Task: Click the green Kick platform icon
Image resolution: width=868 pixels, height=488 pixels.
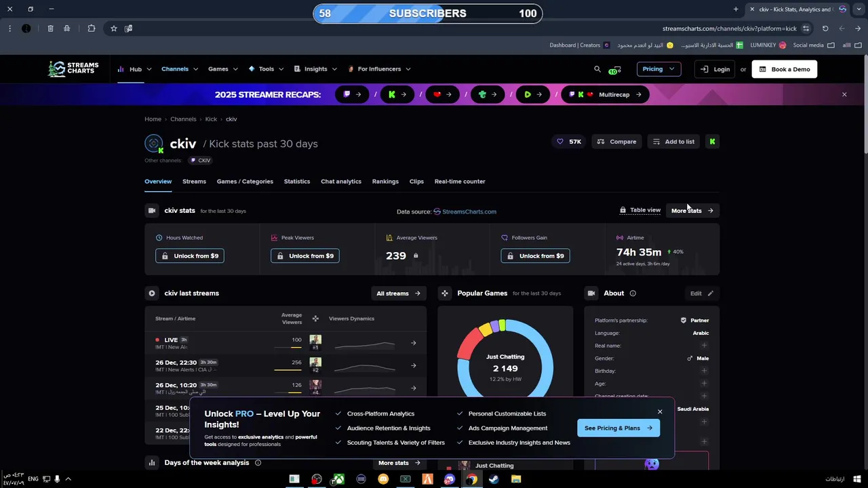Action: coord(712,142)
